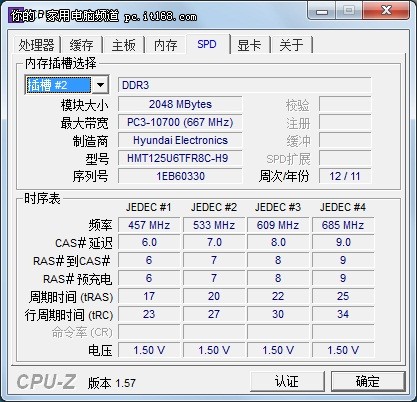Select the SPD tab

pyautogui.click(x=207, y=44)
